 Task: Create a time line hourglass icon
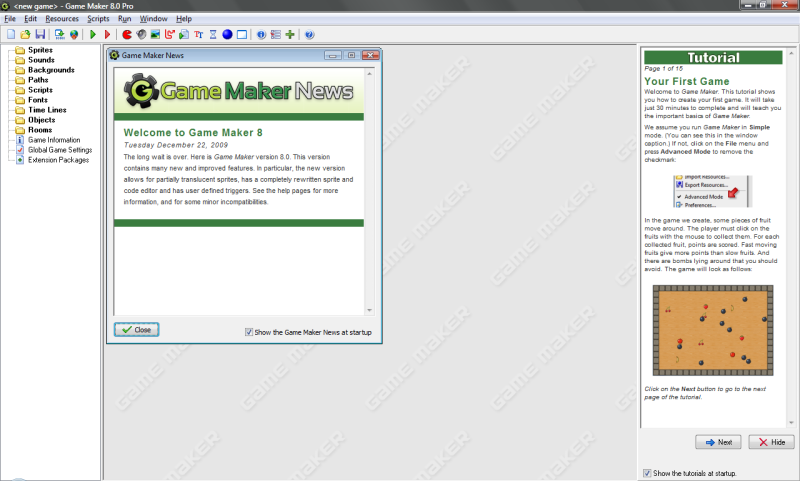[x=213, y=35]
